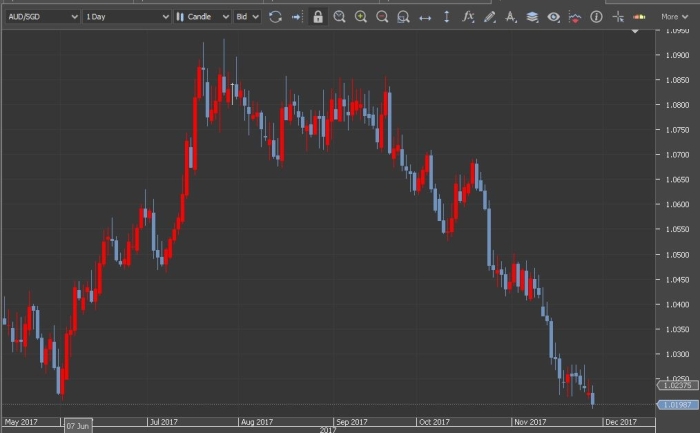
Task: Click the Aug 2017 time axis label
Action: [256, 422]
